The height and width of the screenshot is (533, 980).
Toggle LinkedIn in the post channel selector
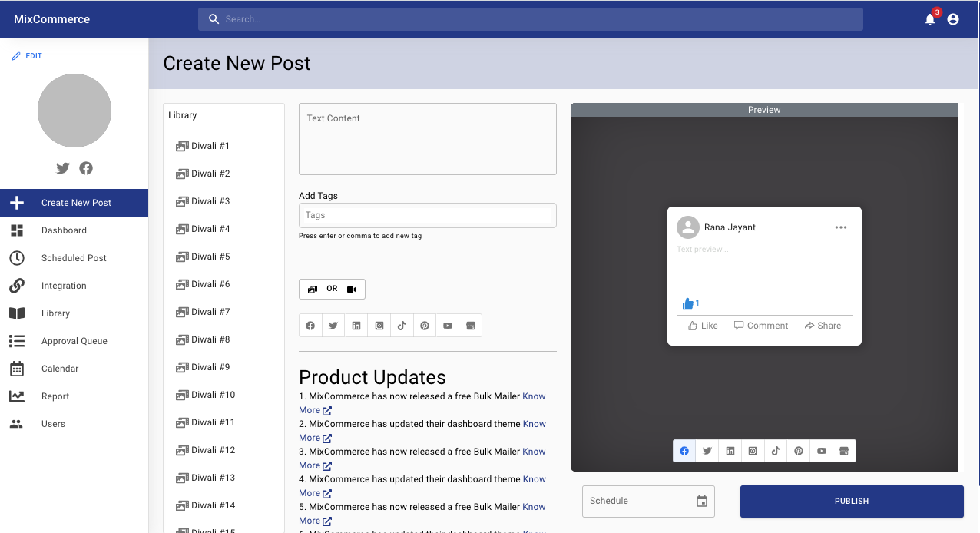[x=356, y=326]
